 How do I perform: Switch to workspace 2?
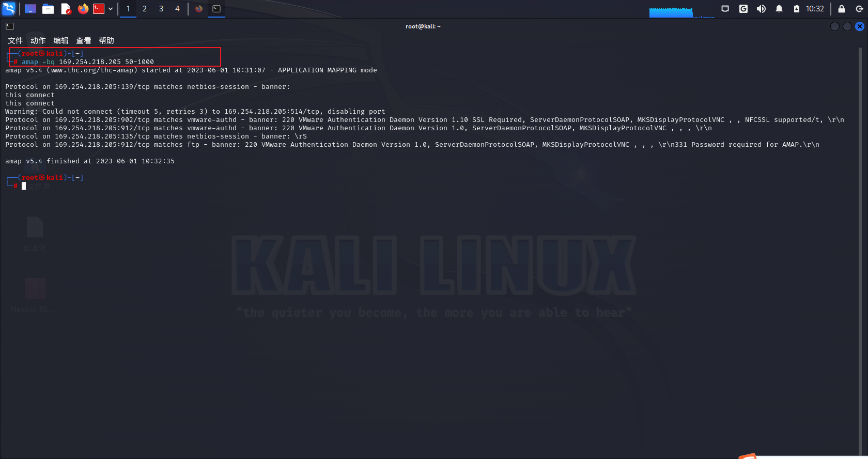pos(145,9)
